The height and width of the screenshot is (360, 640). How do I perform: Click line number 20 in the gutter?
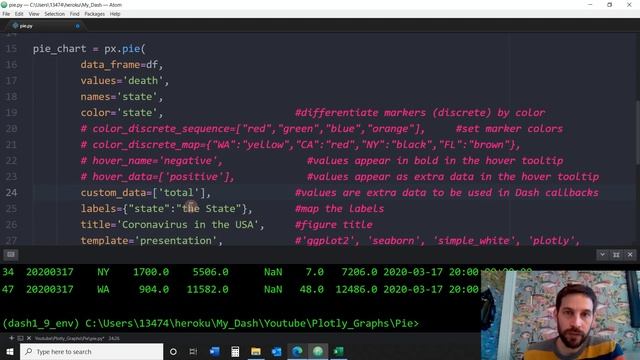[11, 129]
